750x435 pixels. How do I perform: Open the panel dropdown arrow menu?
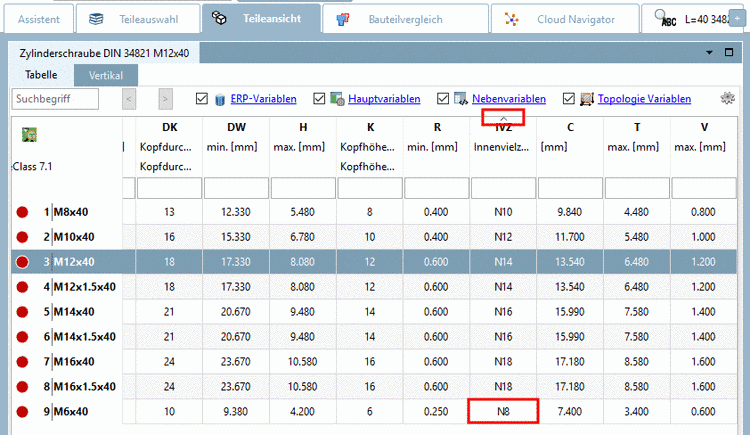tap(709, 53)
